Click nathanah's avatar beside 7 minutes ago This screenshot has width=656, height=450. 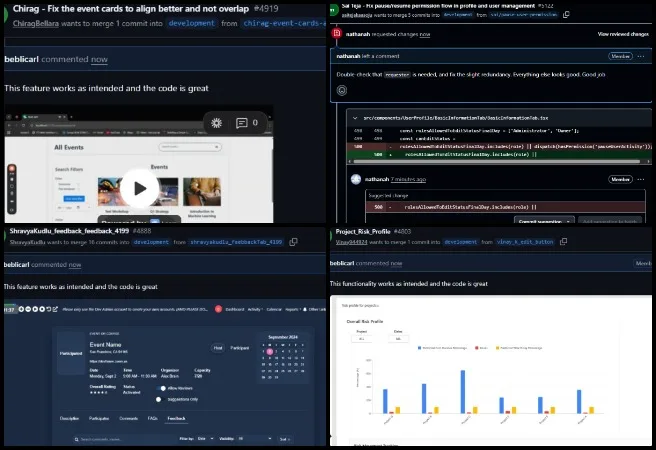tap(356, 179)
